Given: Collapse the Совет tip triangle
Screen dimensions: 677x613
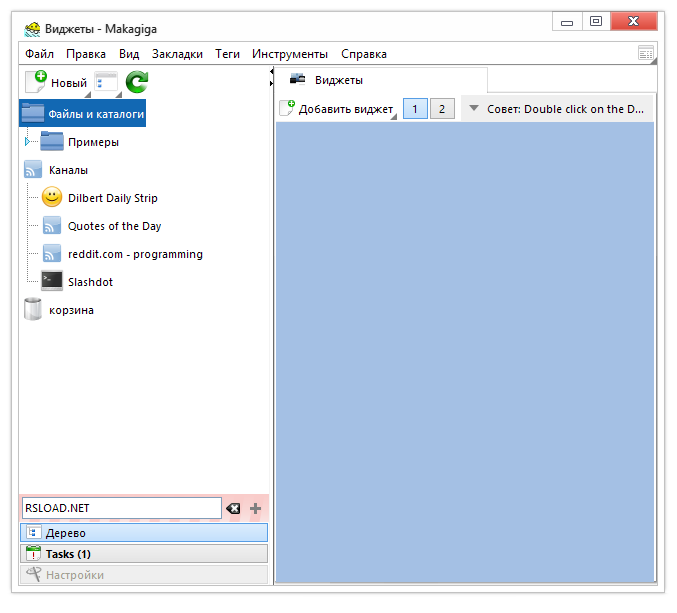Looking at the screenshot, I should (x=474, y=108).
